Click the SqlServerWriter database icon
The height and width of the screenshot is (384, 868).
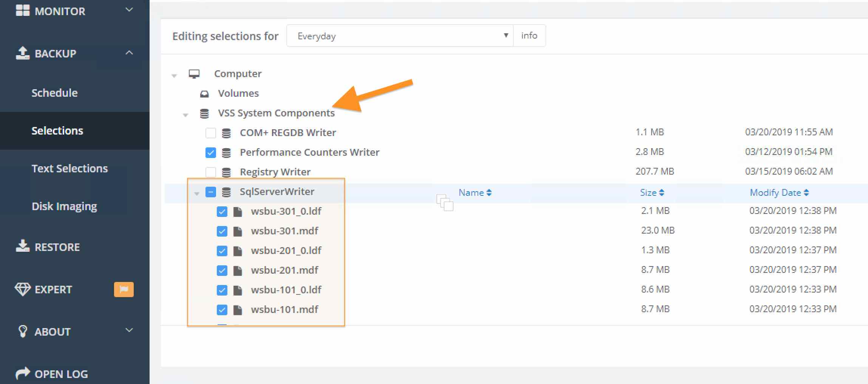coord(226,192)
